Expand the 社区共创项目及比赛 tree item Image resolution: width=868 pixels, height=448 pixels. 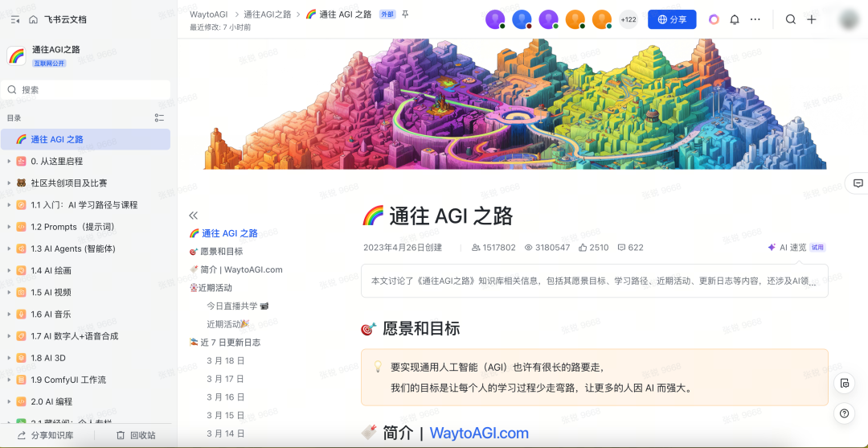pyautogui.click(x=8, y=183)
